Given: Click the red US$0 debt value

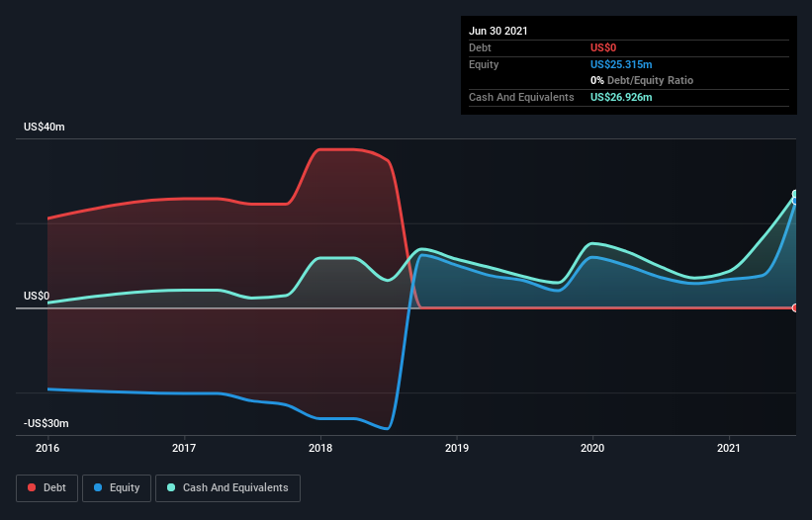Looking at the screenshot, I should pyautogui.click(x=603, y=47).
